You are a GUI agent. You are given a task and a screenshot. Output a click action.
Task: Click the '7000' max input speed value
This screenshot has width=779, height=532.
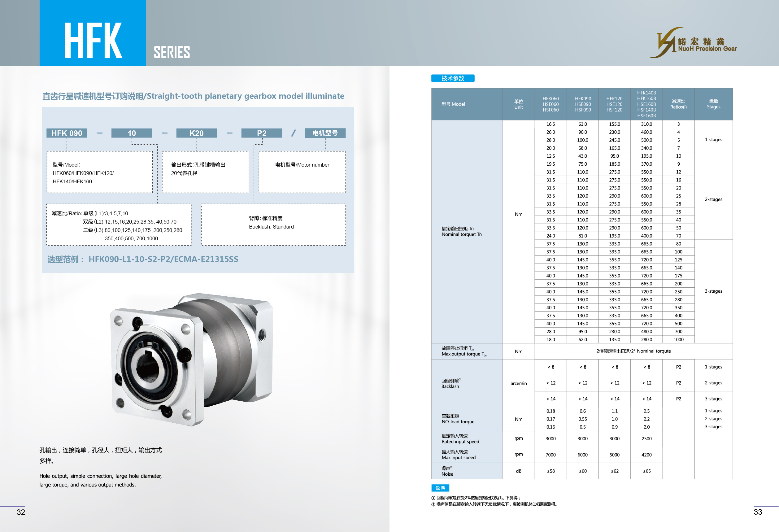[551, 455]
